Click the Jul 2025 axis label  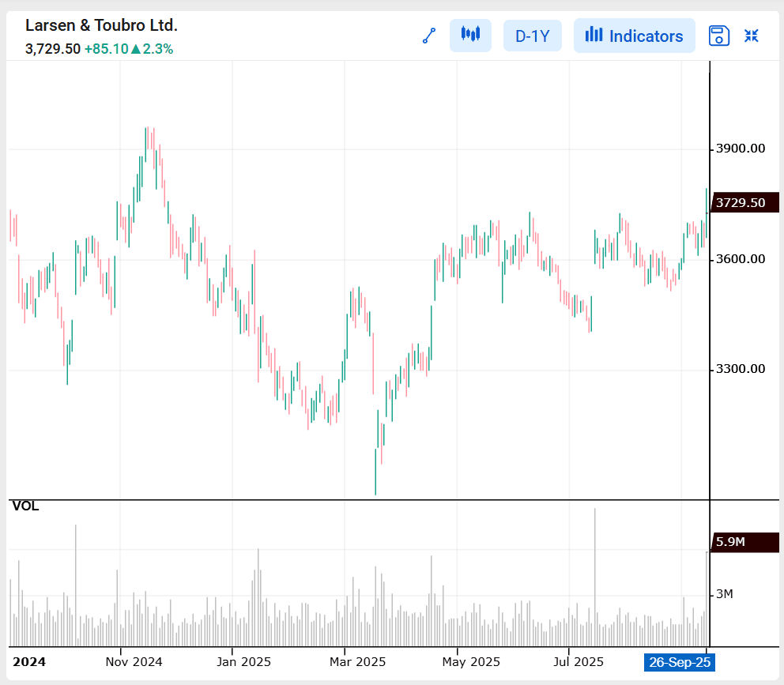(x=579, y=662)
